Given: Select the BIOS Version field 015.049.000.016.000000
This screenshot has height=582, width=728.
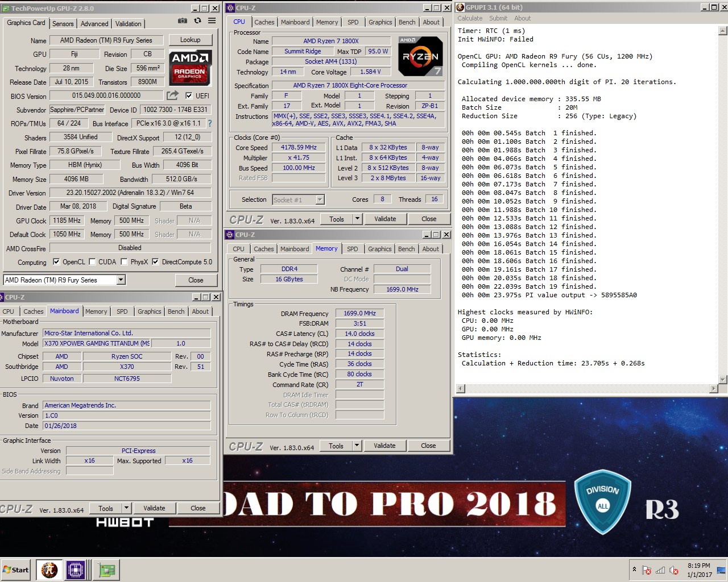Looking at the screenshot, I should 106,95.
